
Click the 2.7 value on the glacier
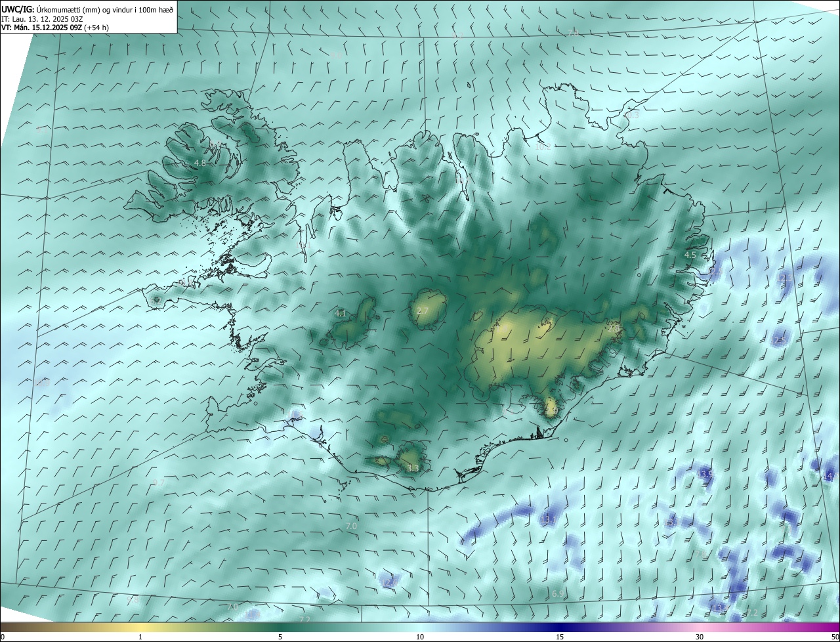click(x=422, y=310)
